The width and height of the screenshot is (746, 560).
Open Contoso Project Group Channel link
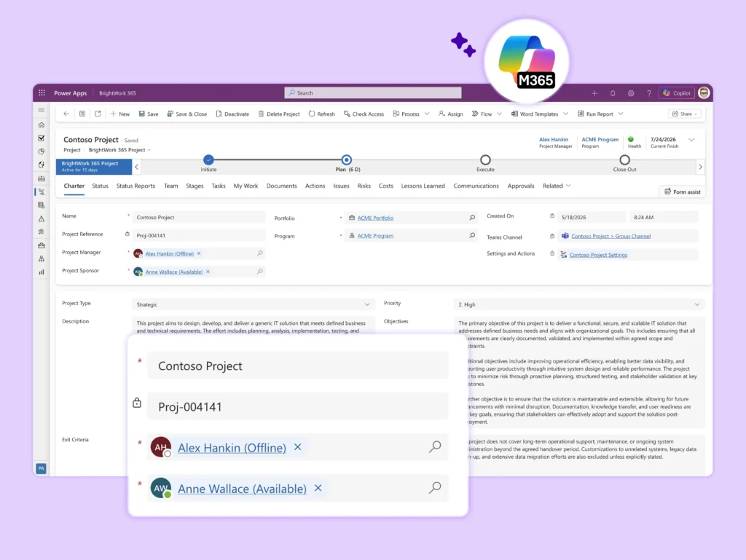(611, 236)
